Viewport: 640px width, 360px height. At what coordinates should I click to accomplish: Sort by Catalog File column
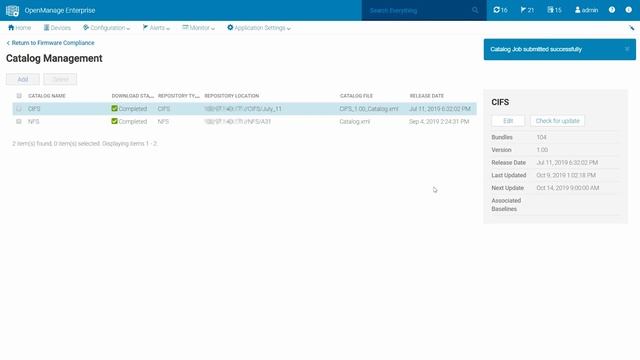click(356, 96)
